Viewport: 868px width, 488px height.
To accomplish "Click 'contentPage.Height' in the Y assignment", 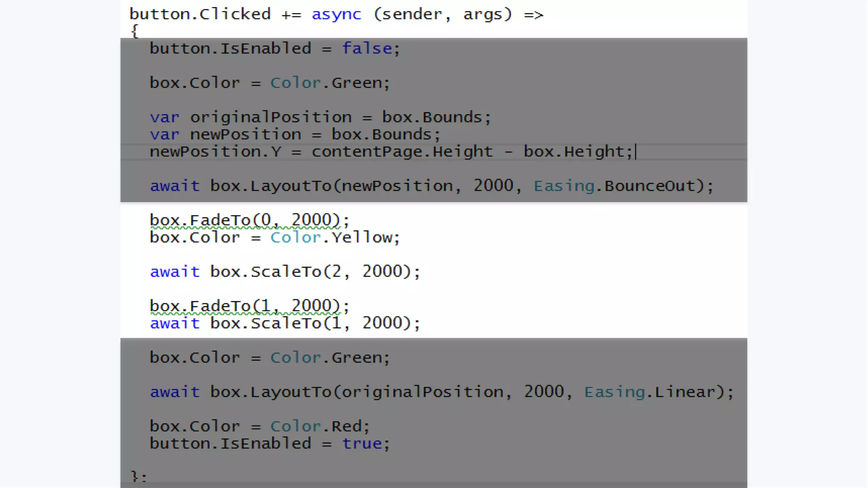I will coord(402,152).
